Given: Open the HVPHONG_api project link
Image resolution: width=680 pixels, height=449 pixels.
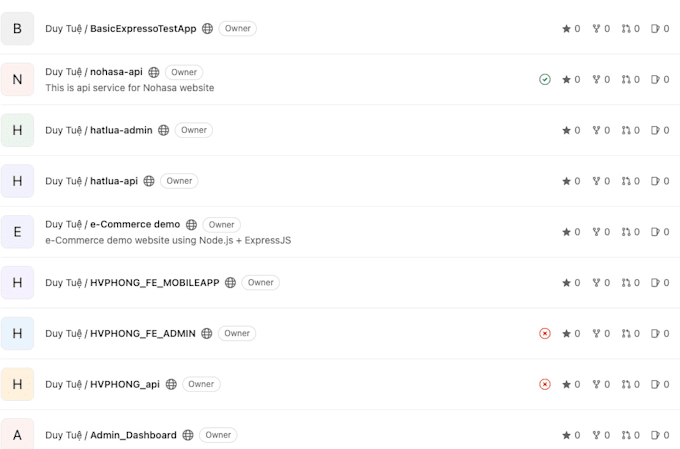Looking at the screenshot, I should click(x=124, y=384).
